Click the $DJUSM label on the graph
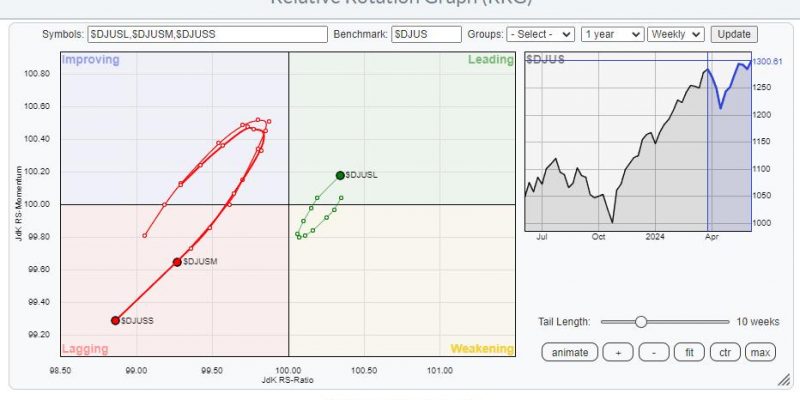Image resolution: width=800 pixels, height=400 pixels. pos(200,262)
